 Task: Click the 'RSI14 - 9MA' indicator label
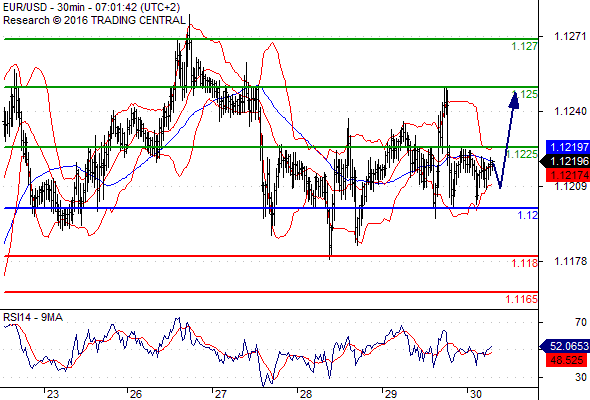pyautogui.click(x=33, y=318)
